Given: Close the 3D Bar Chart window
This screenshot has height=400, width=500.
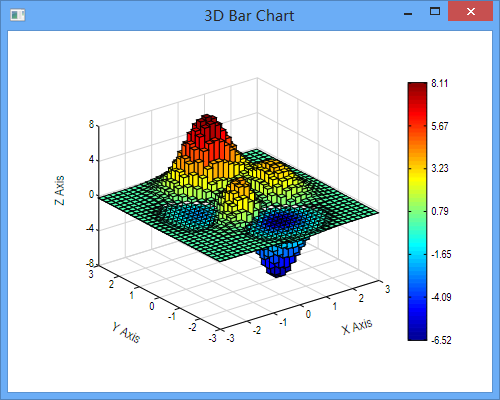Looking at the screenshot, I should (470, 12).
